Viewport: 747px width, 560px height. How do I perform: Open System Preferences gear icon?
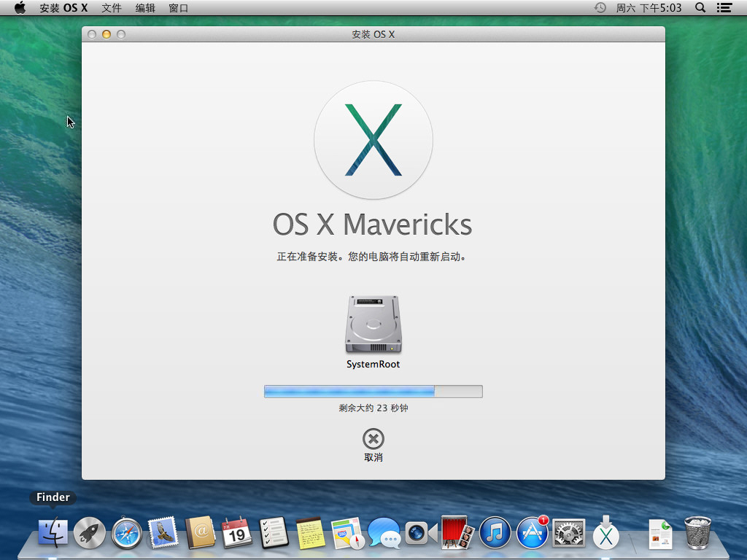point(568,532)
